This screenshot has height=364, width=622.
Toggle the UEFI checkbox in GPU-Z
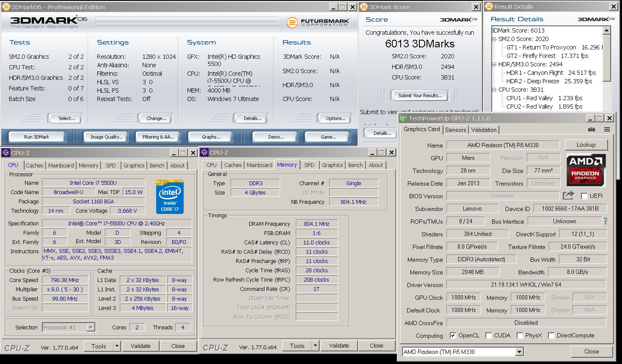[x=584, y=196]
